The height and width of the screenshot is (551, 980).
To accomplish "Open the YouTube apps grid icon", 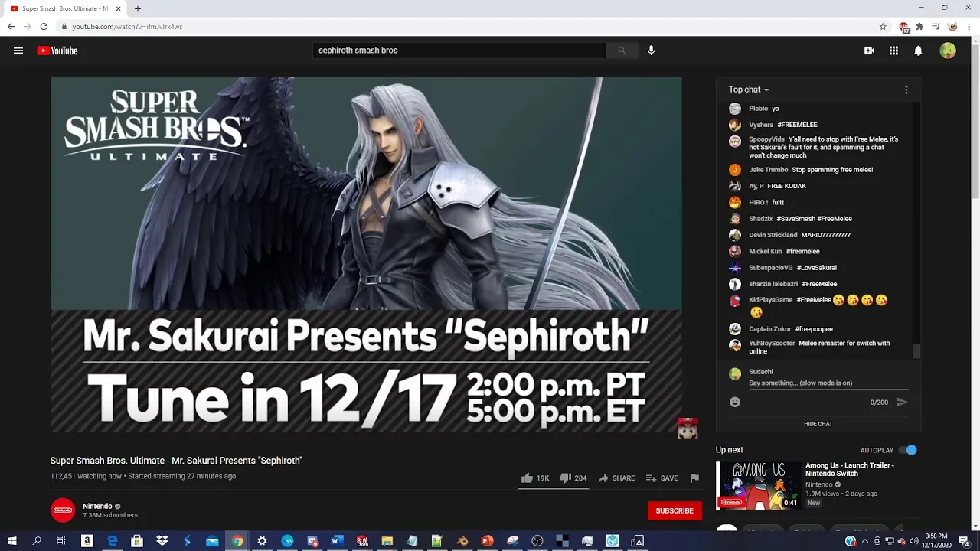I will pyautogui.click(x=893, y=51).
